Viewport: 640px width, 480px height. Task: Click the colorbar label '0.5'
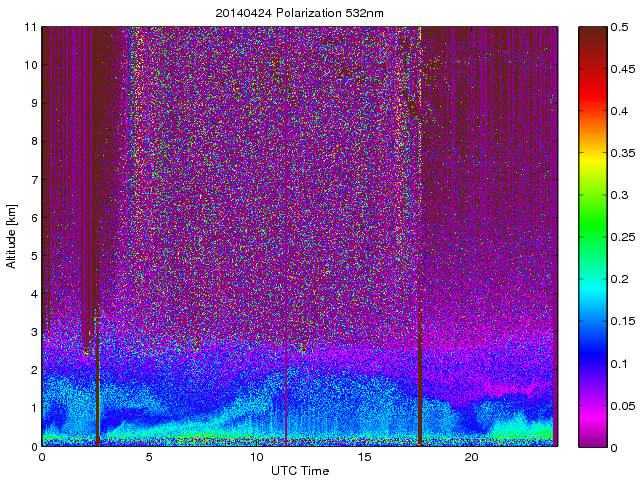click(619, 27)
